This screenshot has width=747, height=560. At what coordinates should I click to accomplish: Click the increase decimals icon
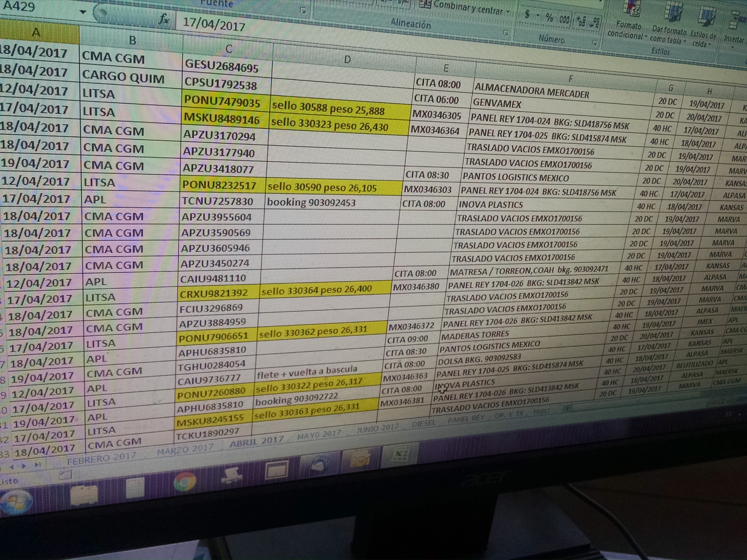(x=582, y=21)
